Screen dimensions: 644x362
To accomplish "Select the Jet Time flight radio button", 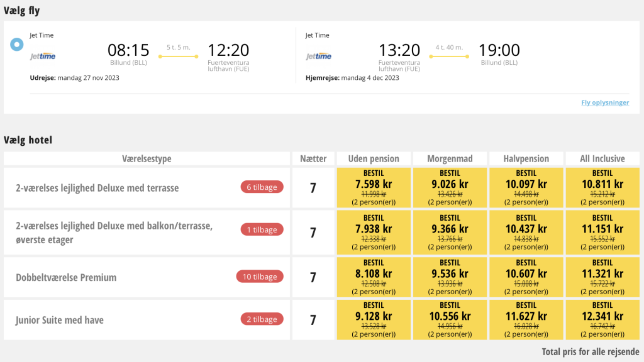I will (17, 45).
